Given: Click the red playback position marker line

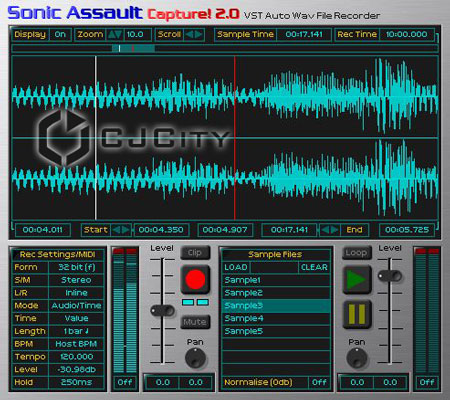Looking at the screenshot, I should coord(235,137).
